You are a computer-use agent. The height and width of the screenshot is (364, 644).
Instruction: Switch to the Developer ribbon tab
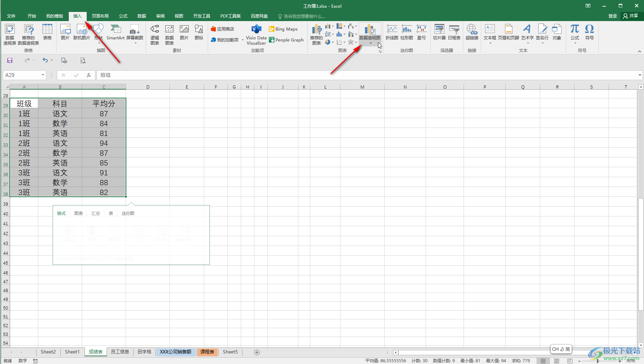202,16
